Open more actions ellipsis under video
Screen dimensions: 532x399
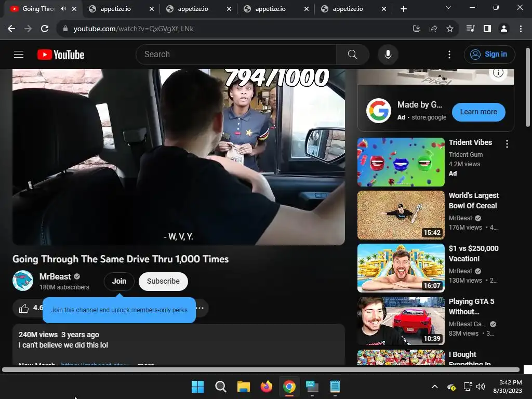pyautogui.click(x=200, y=308)
